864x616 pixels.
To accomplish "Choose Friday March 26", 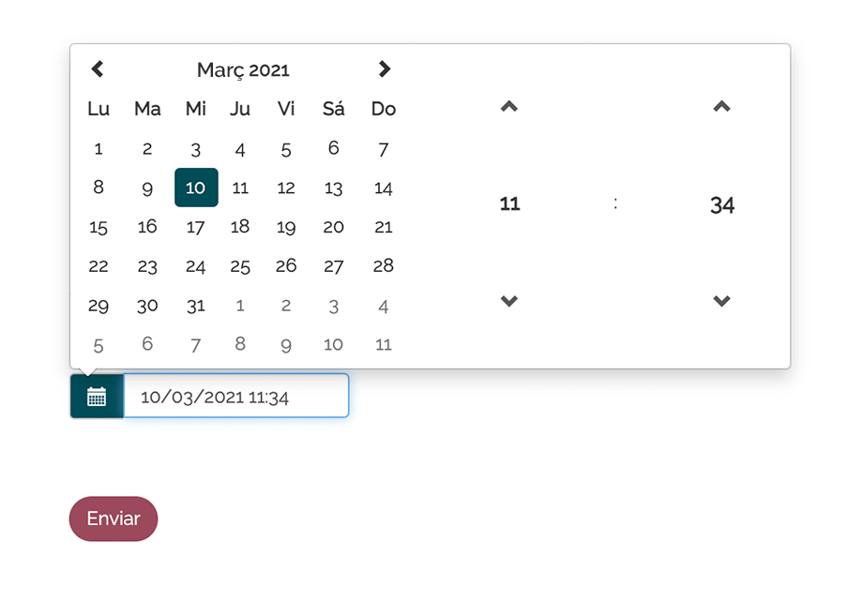I will (x=286, y=266).
